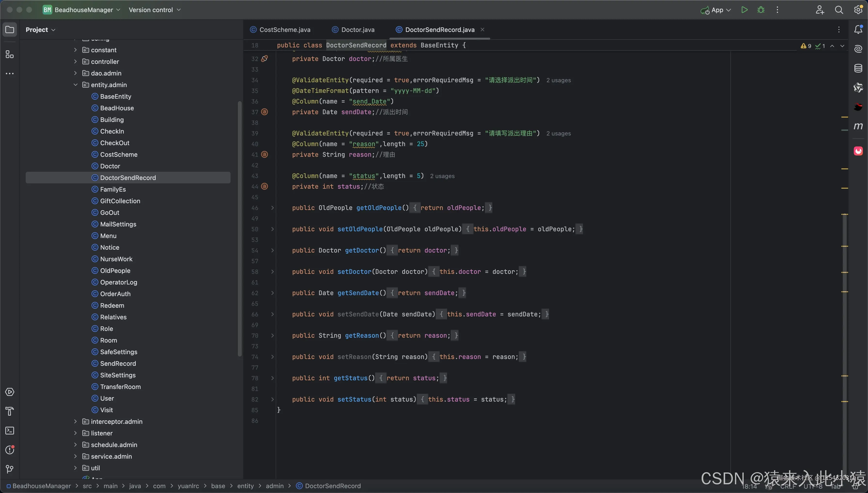Screen dimensions: 868x493
Task: Open the Database tool window
Action: (x=858, y=68)
